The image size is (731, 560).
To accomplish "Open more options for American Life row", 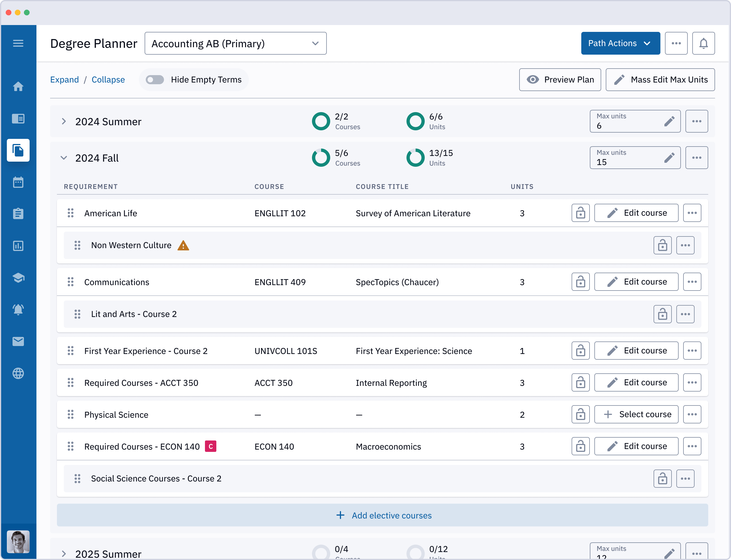I will pos(692,213).
